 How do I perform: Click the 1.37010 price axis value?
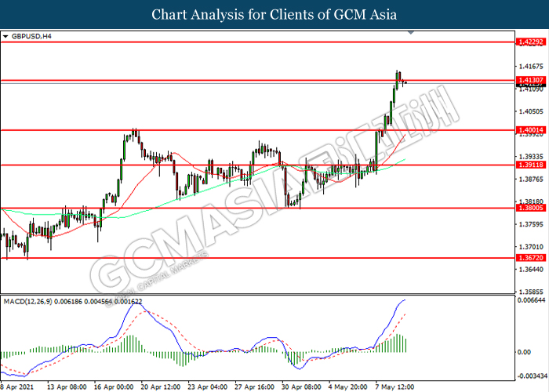(x=531, y=247)
